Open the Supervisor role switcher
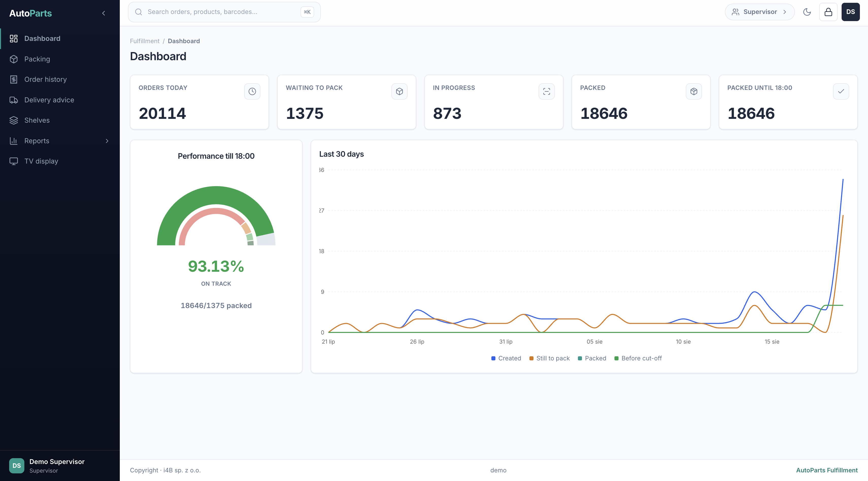The height and width of the screenshot is (481, 868). click(759, 12)
